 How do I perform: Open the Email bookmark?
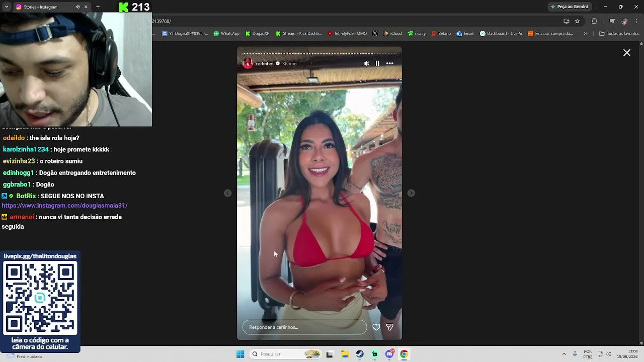pyautogui.click(x=465, y=34)
